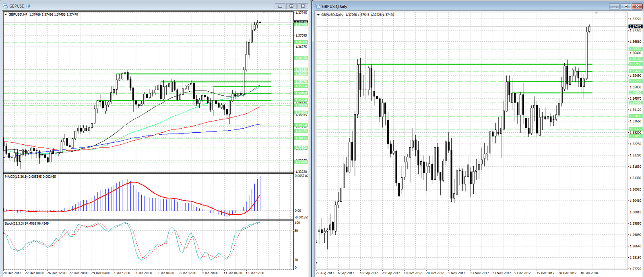Grab the chart shift triangle on Daily chart
This screenshot has height=277, width=644.
point(597,13)
